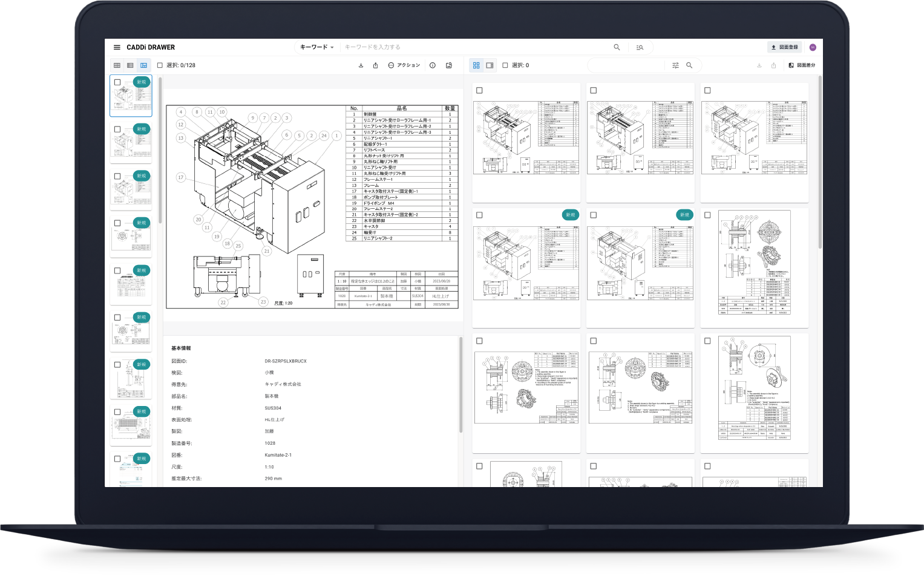This screenshot has width=924, height=576.
Task: Click the material value SUS304
Action: 273,408
